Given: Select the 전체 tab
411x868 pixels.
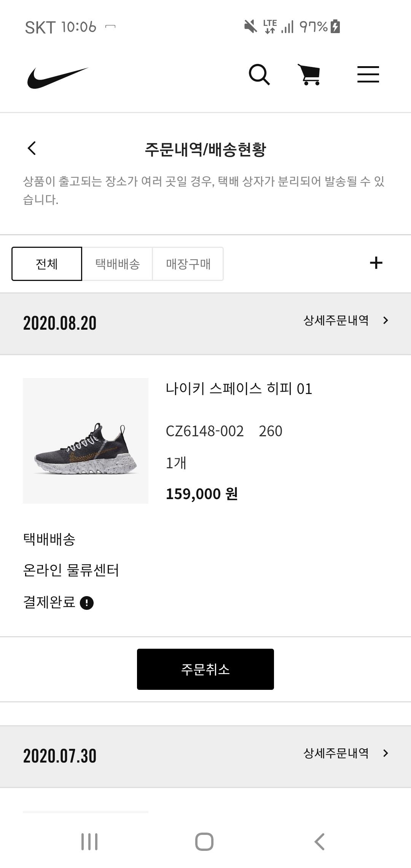Looking at the screenshot, I should coord(47,264).
